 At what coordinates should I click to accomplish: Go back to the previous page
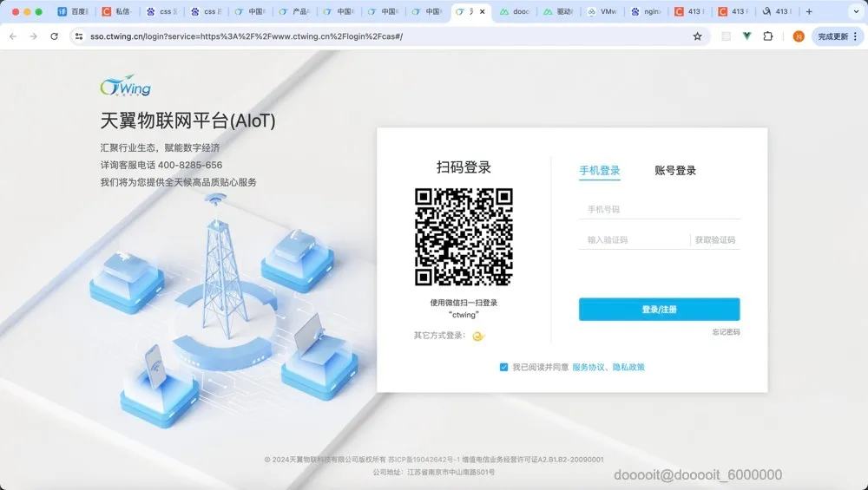(13, 36)
